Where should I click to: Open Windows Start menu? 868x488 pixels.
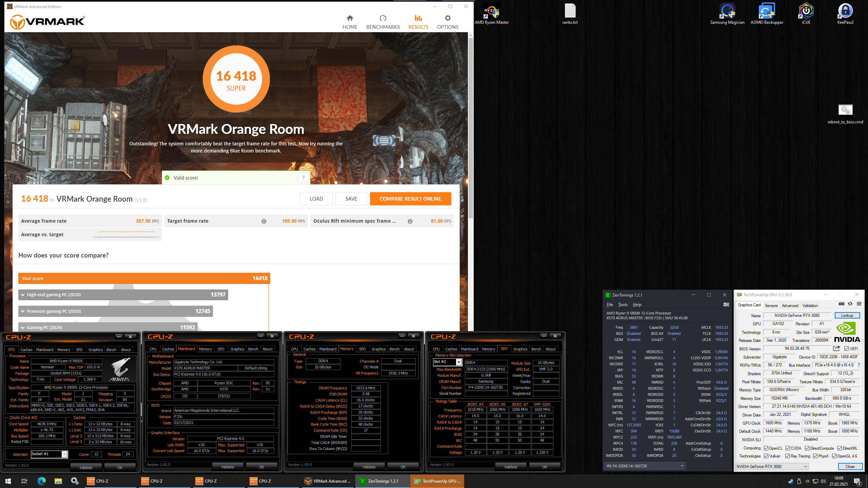8,481
